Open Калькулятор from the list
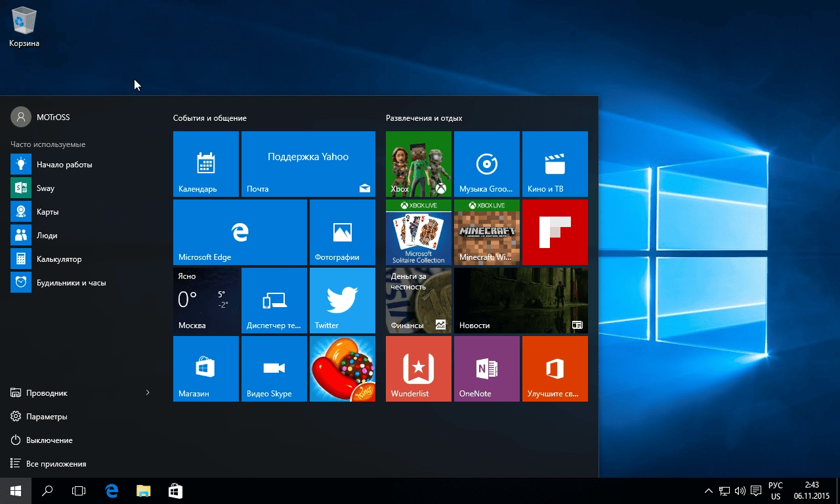The height and width of the screenshot is (504, 840). click(81, 259)
